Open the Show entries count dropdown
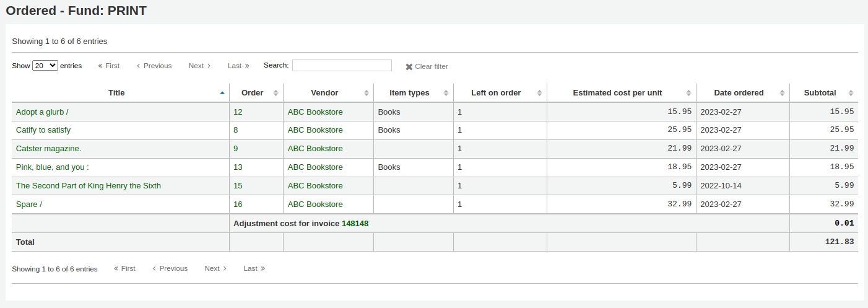This screenshot has height=308, width=868. [x=45, y=66]
